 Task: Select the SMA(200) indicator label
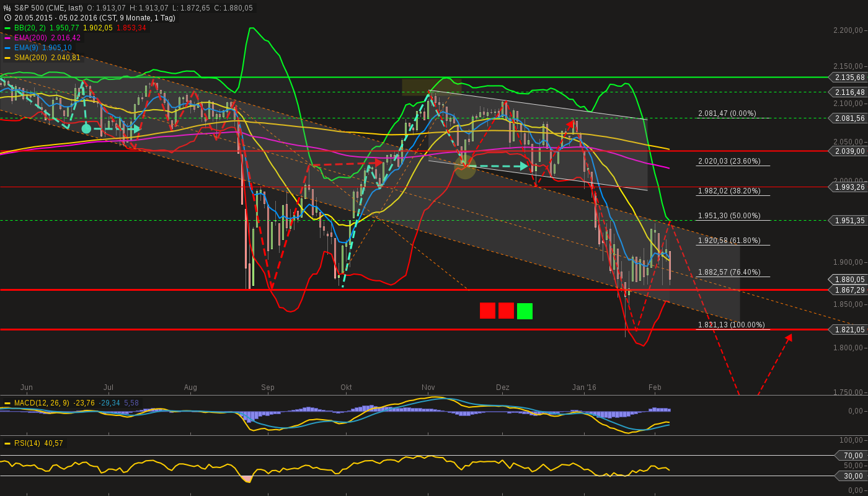click(31, 58)
